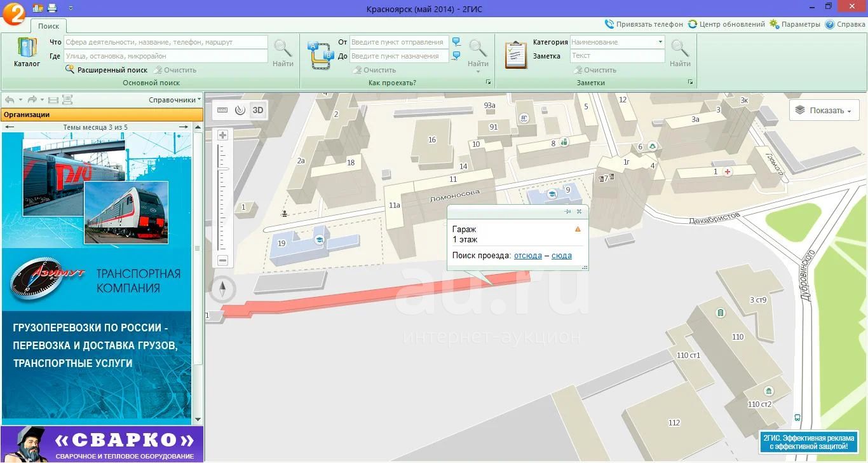Click the education icon on building 19
868x463 pixels.
320,239
